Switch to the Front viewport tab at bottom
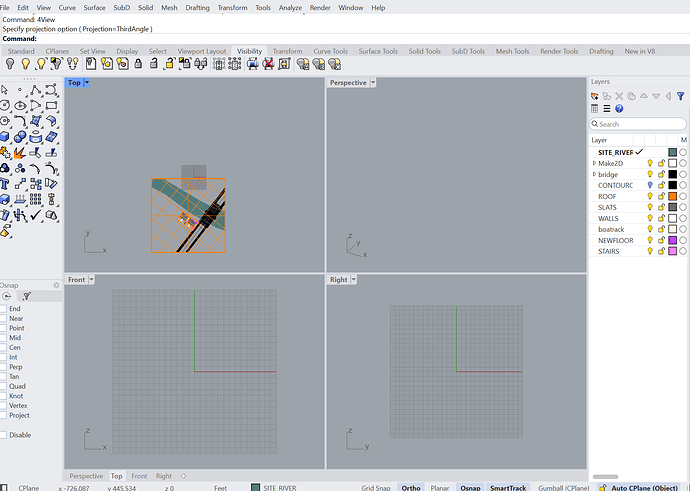Screen dimensions: 690x491 pyautogui.click(x=139, y=476)
